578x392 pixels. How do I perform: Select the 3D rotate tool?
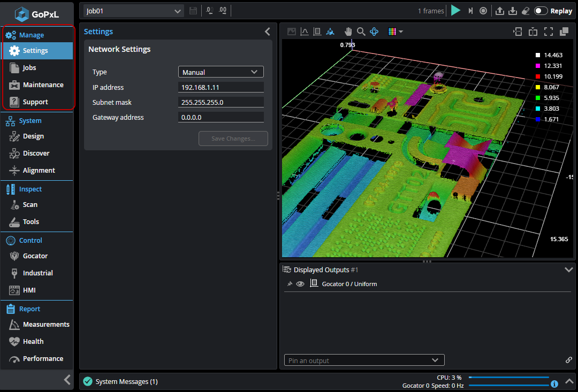point(374,32)
